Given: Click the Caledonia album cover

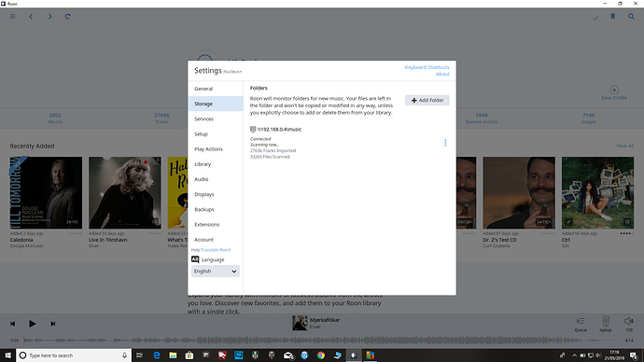Looking at the screenshot, I should (x=46, y=193).
